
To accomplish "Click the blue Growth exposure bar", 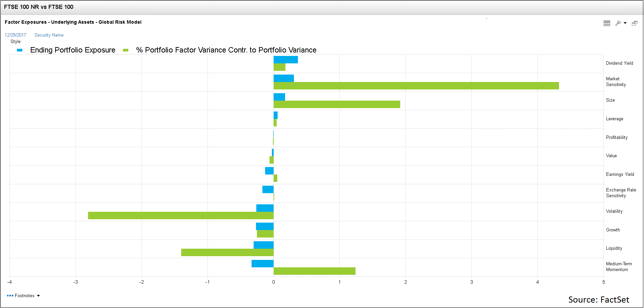I will pyautogui.click(x=265, y=226).
